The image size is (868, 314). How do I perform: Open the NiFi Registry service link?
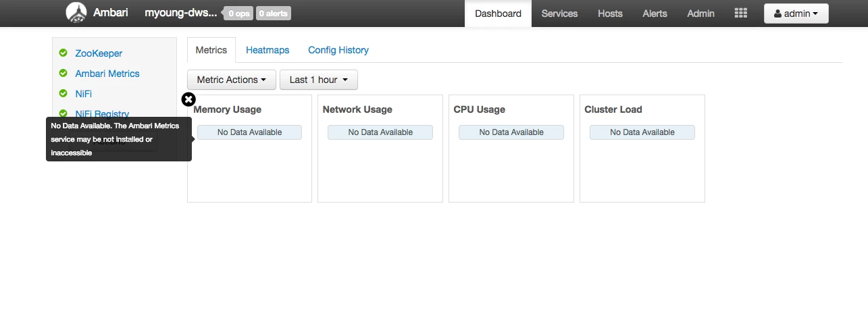point(102,114)
